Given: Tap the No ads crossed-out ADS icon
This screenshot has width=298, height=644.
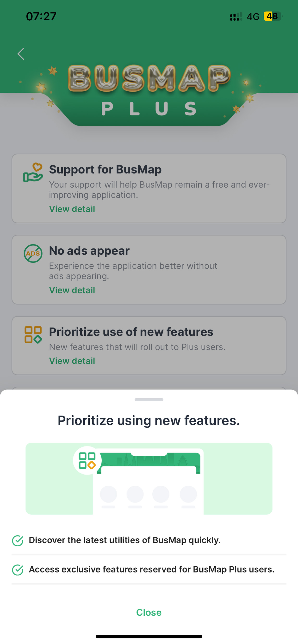Looking at the screenshot, I should point(33,254).
